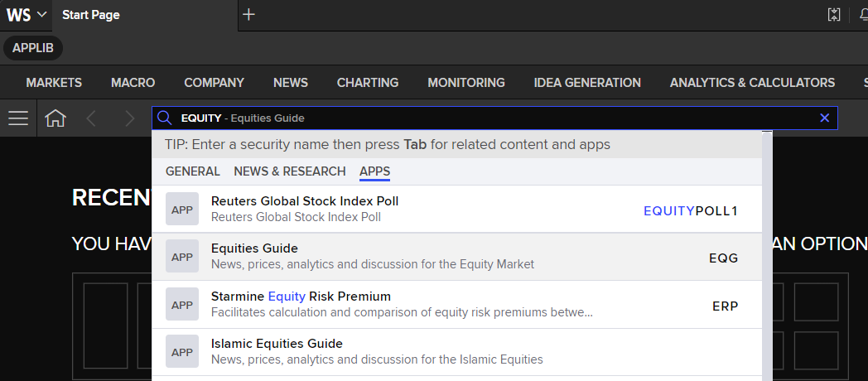Screen dimensions: 868x381
Task: Click APP icon beside Islamic Equities Guide
Action: 182,352
